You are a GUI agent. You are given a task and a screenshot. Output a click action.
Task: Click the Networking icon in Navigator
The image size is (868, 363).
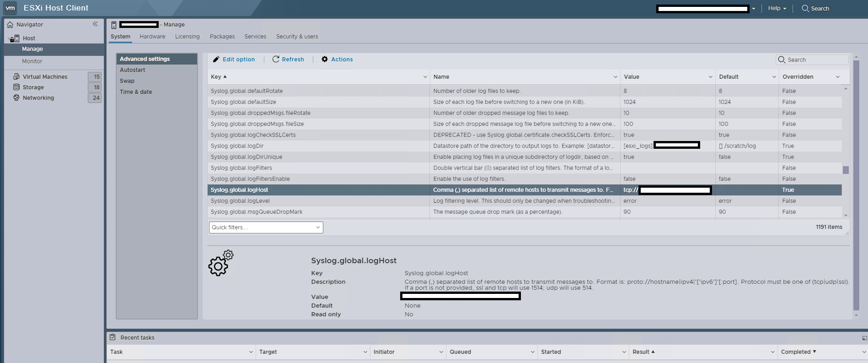pos(16,98)
